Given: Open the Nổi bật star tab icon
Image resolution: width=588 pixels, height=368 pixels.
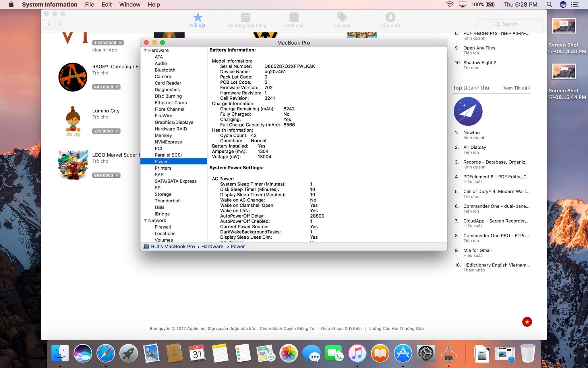Looking at the screenshot, I should [198, 18].
